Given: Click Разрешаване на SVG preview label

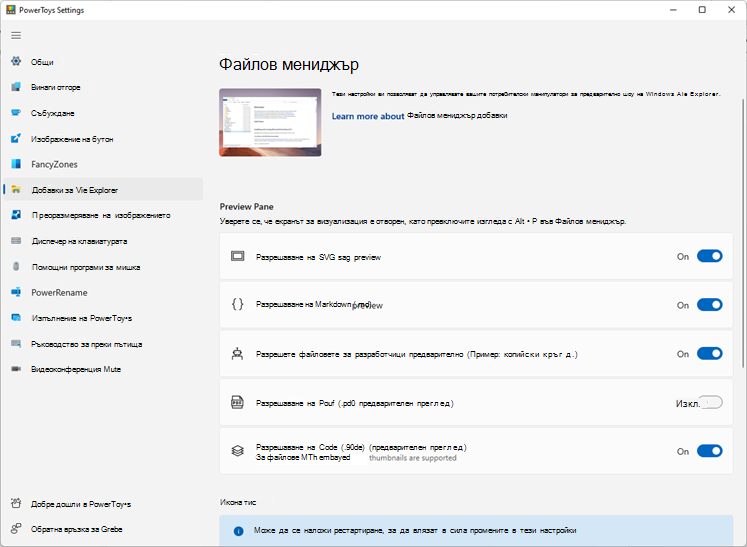Looking at the screenshot, I should (x=318, y=257).
